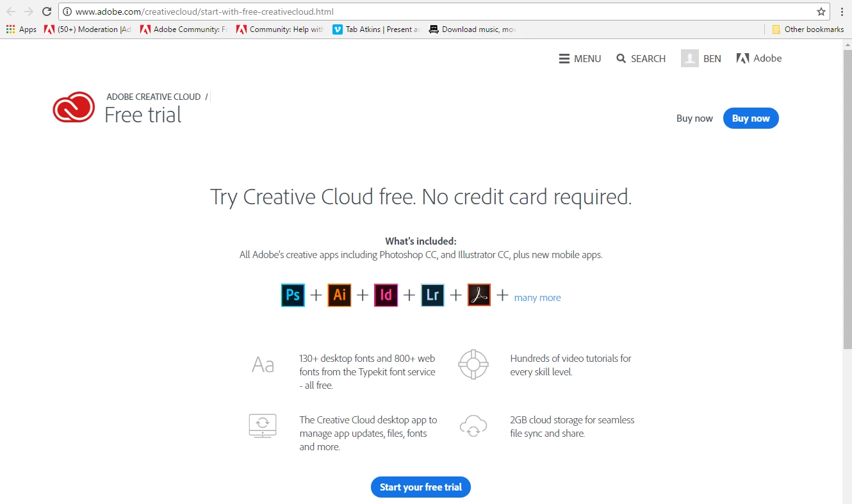This screenshot has width=852, height=504.
Task: Click the cloud storage sync icon
Action: tap(473, 426)
